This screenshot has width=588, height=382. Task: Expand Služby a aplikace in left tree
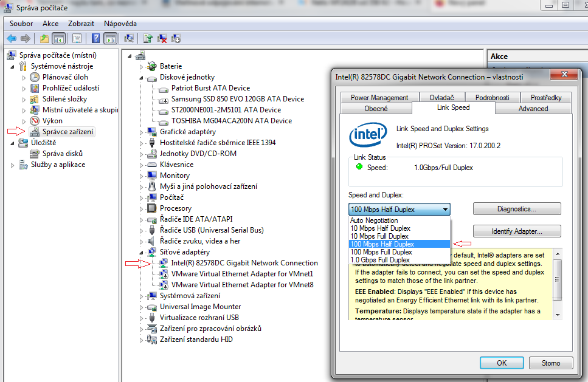pyautogui.click(x=13, y=165)
